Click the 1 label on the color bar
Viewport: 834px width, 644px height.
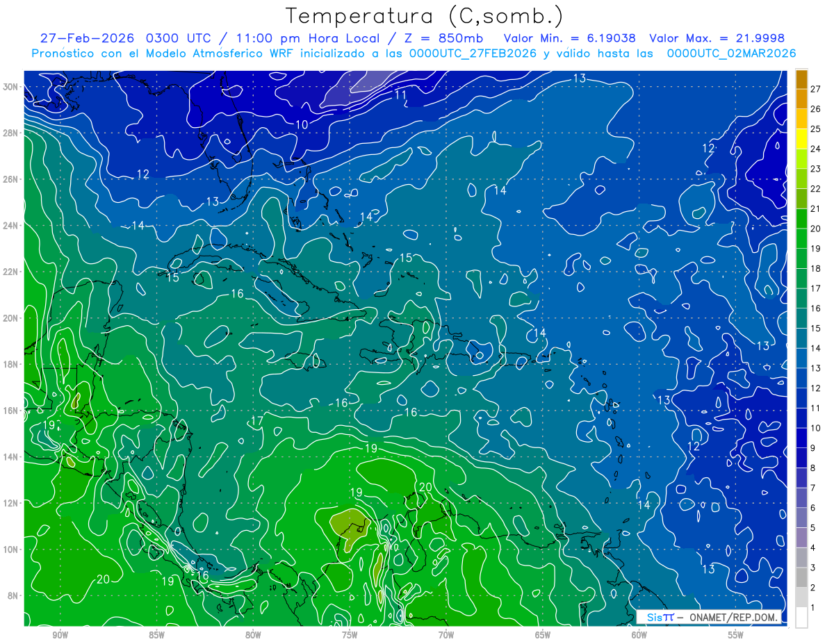click(x=813, y=608)
